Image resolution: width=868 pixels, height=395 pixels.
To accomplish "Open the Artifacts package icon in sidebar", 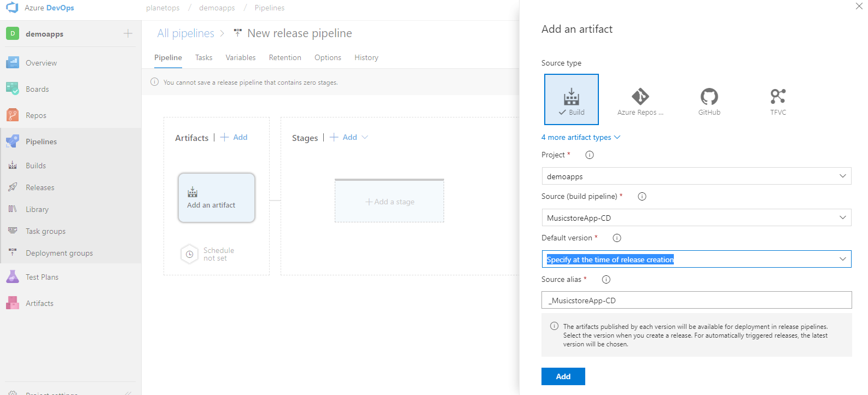I will 13,303.
